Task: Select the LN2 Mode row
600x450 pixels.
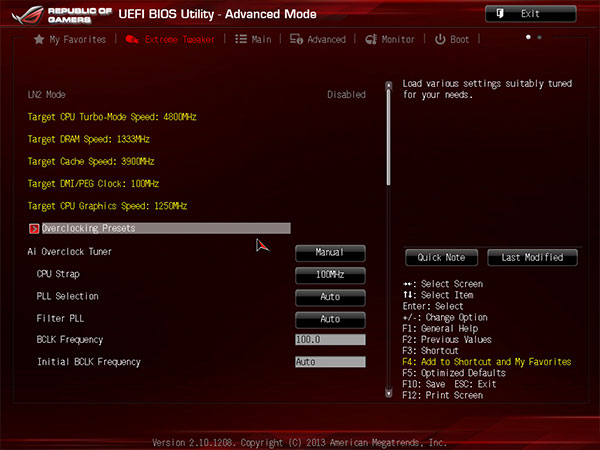Action: click(x=197, y=95)
